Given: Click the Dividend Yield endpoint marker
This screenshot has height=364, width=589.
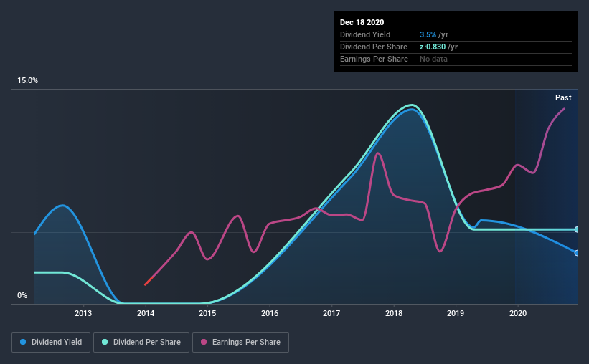Looking at the screenshot, I should [576, 253].
